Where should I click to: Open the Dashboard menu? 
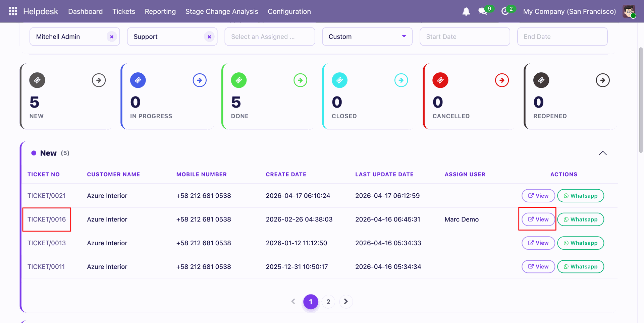tap(86, 11)
